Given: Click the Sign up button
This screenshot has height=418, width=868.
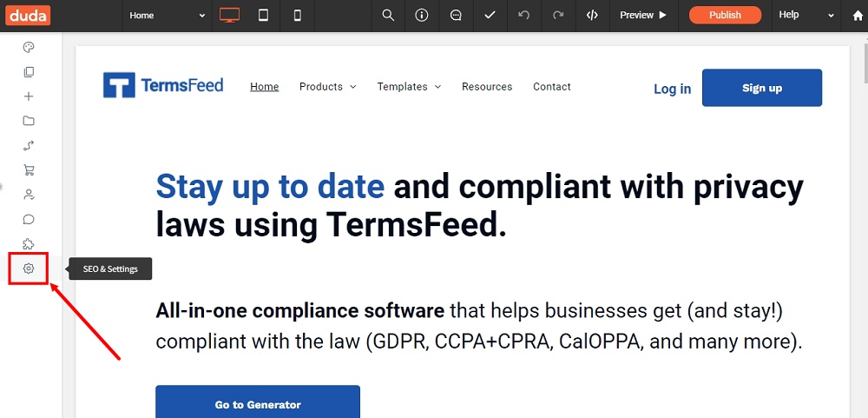Looking at the screenshot, I should tap(762, 88).
